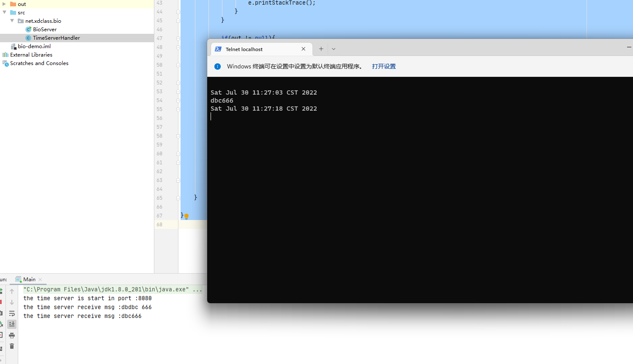633x364 pixels.
Task: Click line number 68 in the gutter
Action: pyautogui.click(x=159, y=225)
